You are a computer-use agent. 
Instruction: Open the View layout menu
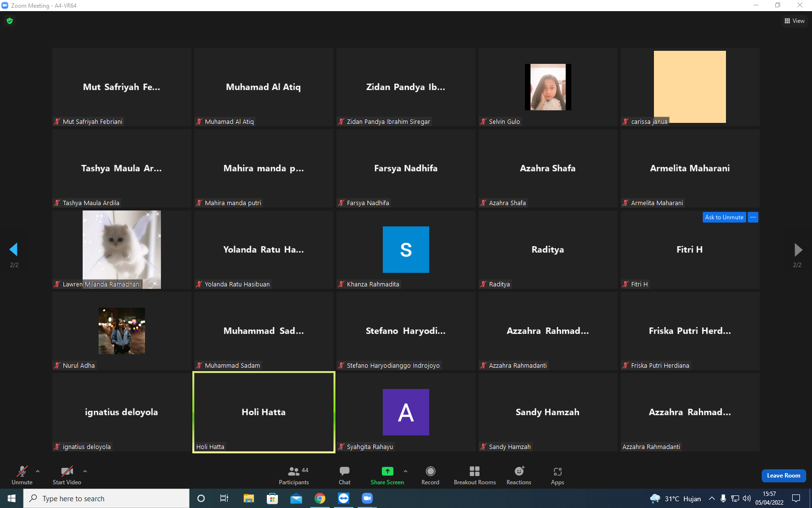coord(794,21)
